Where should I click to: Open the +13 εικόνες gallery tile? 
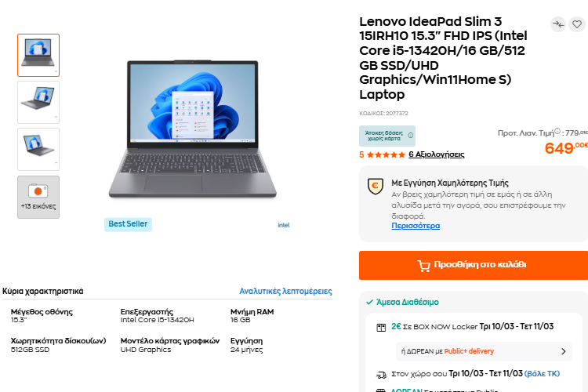pyautogui.click(x=38, y=197)
